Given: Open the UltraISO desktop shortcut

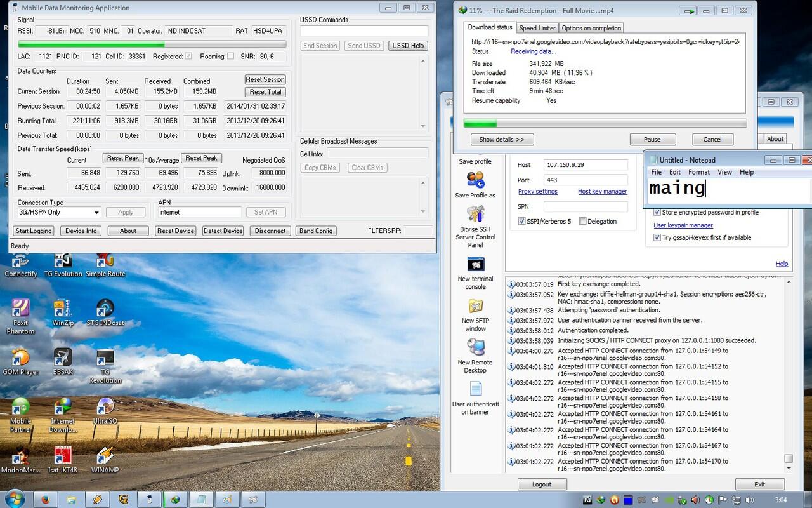Looking at the screenshot, I should pyautogui.click(x=105, y=411).
